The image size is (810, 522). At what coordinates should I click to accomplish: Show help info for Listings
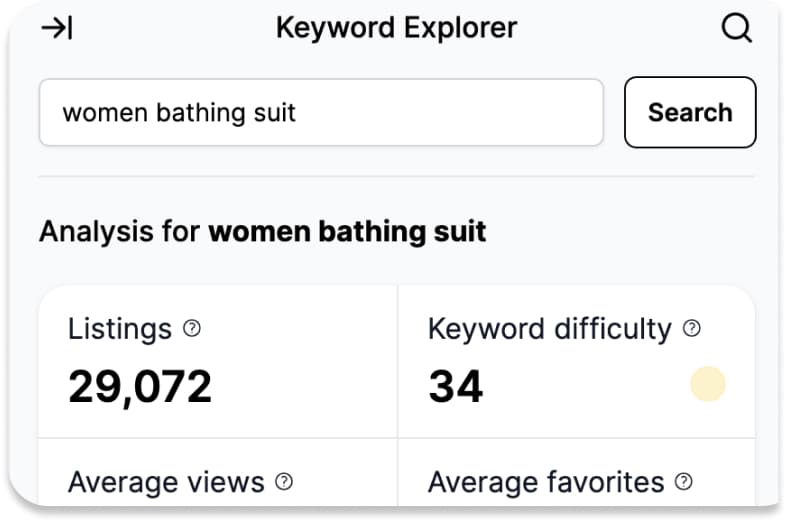[x=192, y=328]
